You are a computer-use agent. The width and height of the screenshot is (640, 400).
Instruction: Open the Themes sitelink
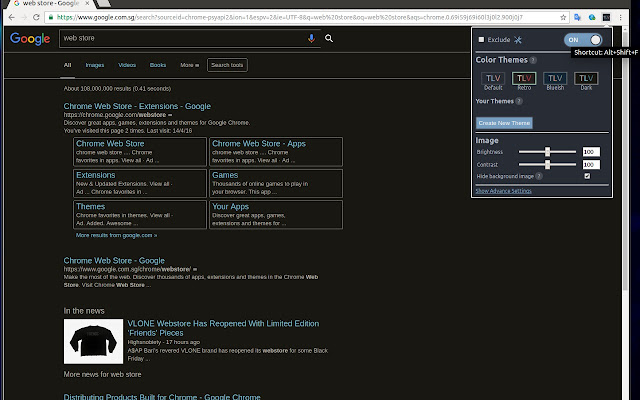tap(90, 207)
